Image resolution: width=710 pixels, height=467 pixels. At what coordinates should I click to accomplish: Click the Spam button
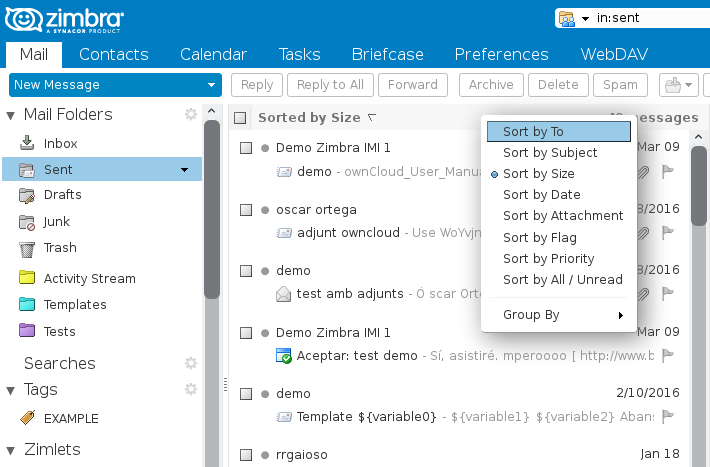620,85
